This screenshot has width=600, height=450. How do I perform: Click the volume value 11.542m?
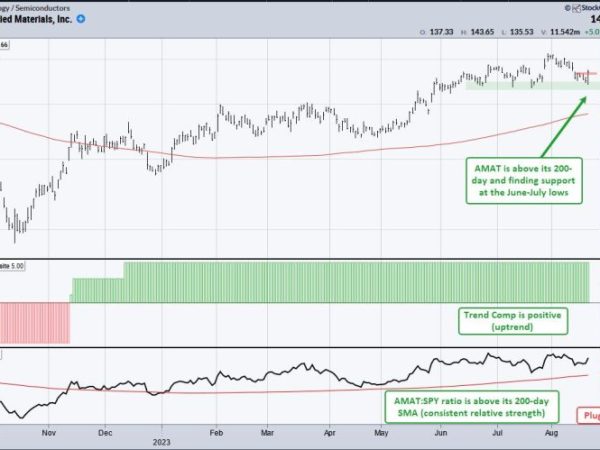[565, 32]
